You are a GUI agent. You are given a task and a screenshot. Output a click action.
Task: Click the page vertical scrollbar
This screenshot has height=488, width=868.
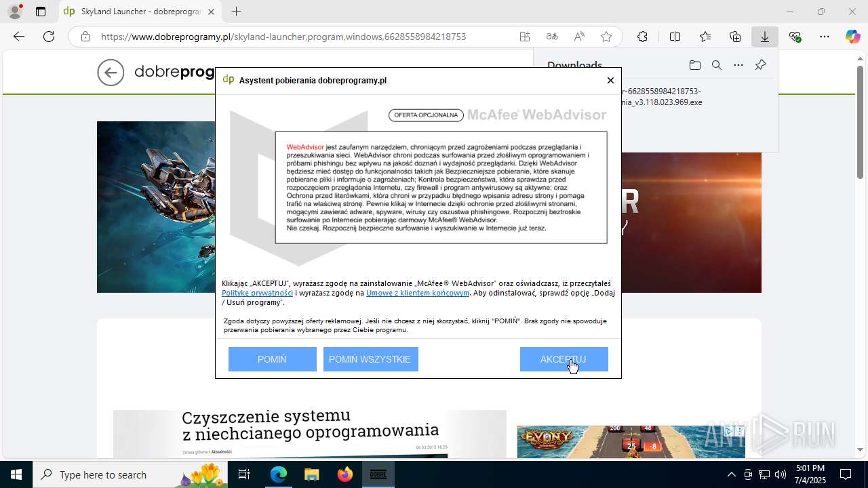pos(861,122)
